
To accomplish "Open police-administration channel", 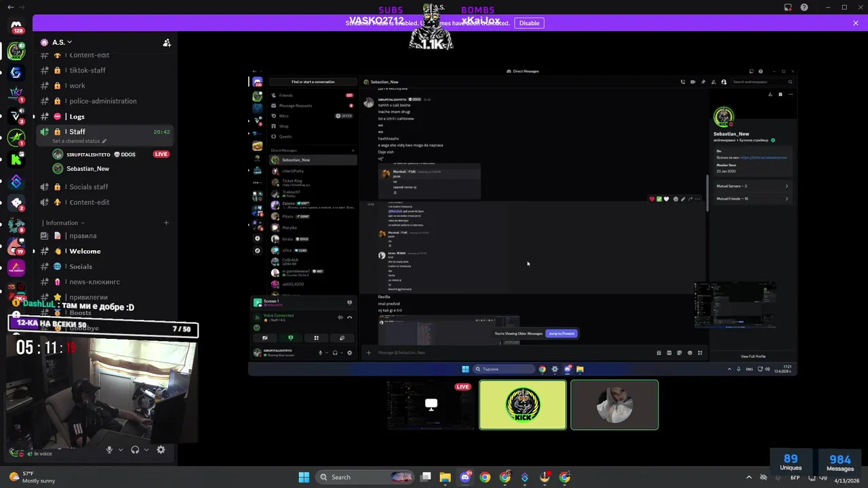I will click(x=105, y=101).
